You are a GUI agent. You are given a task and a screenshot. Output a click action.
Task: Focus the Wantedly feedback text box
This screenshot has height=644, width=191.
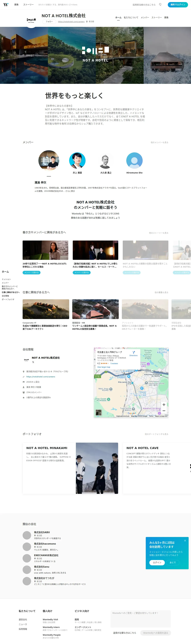point(141,619)
